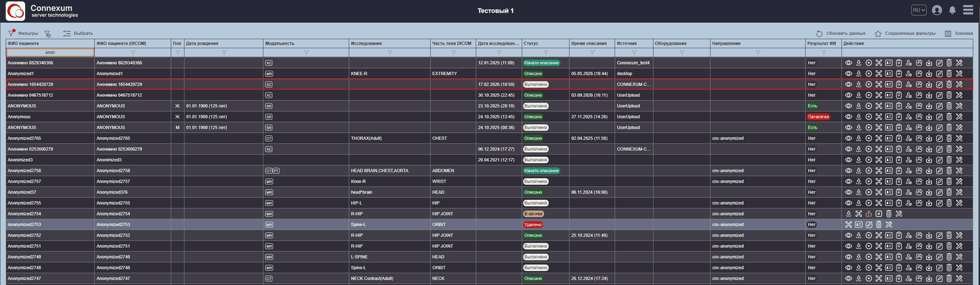Click the tools icon in Anonymized2747 row

(x=959, y=278)
